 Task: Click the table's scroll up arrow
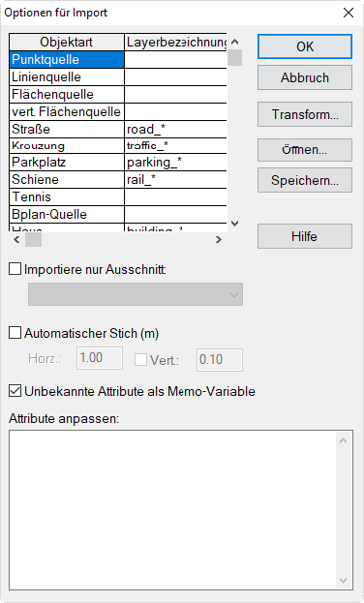234,42
